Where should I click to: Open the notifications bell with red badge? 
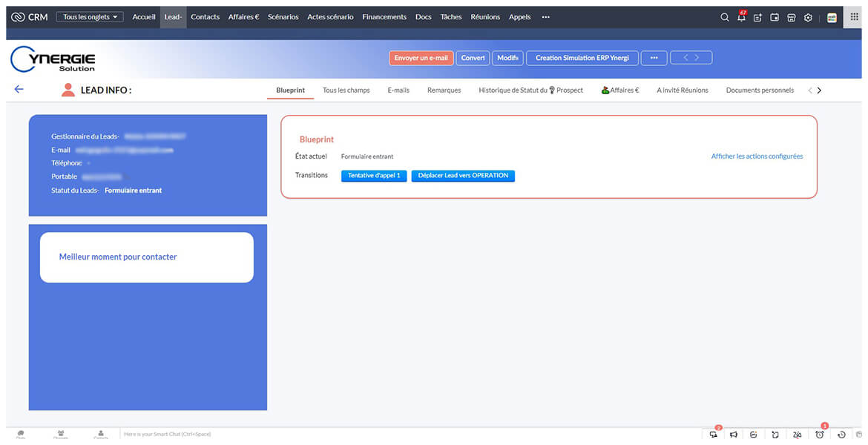click(741, 17)
